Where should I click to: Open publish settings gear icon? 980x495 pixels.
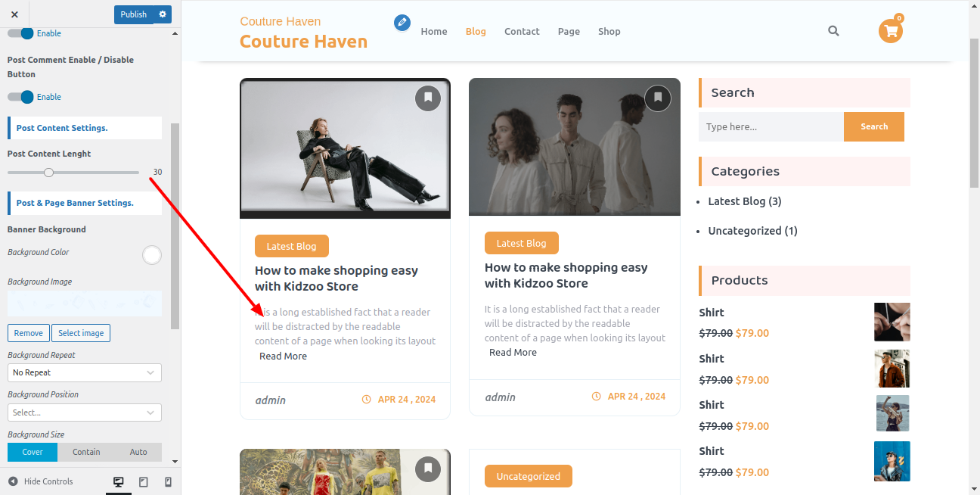[163, 14]
